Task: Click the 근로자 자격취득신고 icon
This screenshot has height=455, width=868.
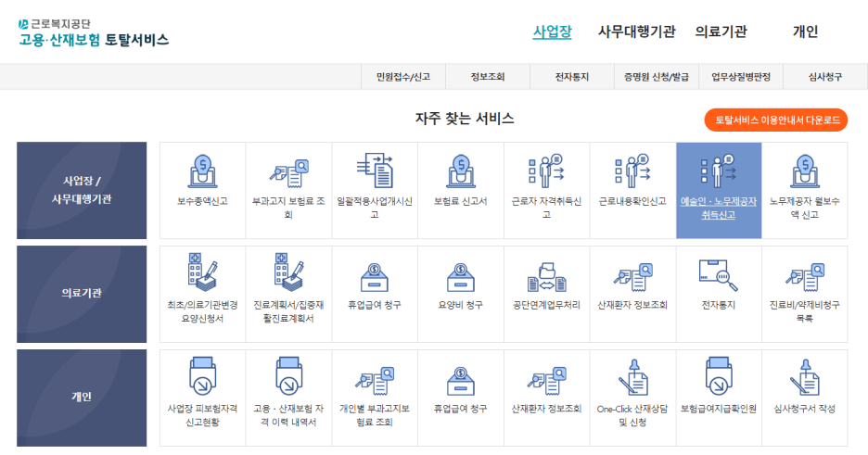Action: tap(546, 171)
